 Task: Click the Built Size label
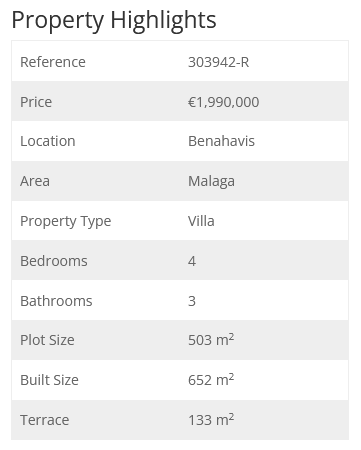(49, 380)
